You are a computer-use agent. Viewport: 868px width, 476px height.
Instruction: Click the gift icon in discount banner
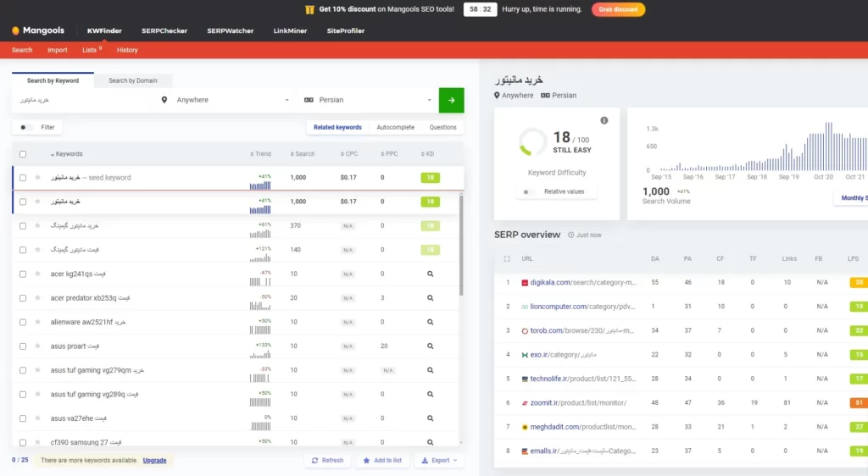coord(309,9)
